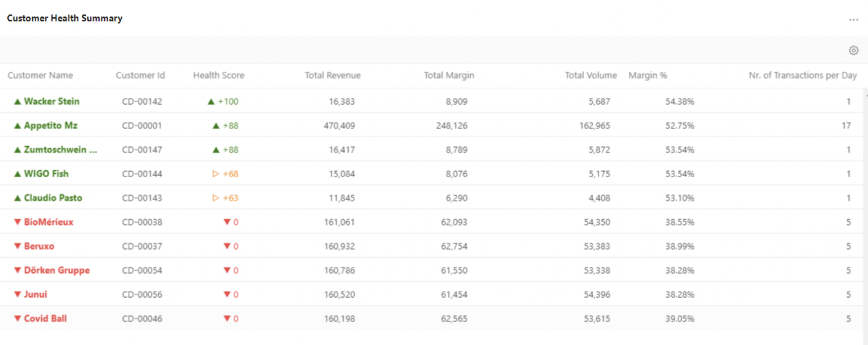The image size is (868, 345).
Task: Click the Customer Name column header
Action: [40, 75]
